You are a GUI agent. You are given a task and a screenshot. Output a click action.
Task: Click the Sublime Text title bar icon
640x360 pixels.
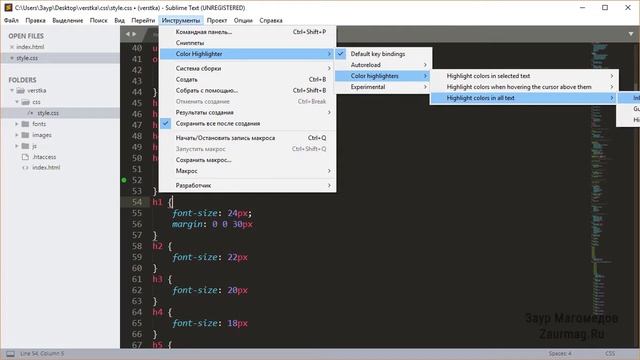click(x=8, y=7)
